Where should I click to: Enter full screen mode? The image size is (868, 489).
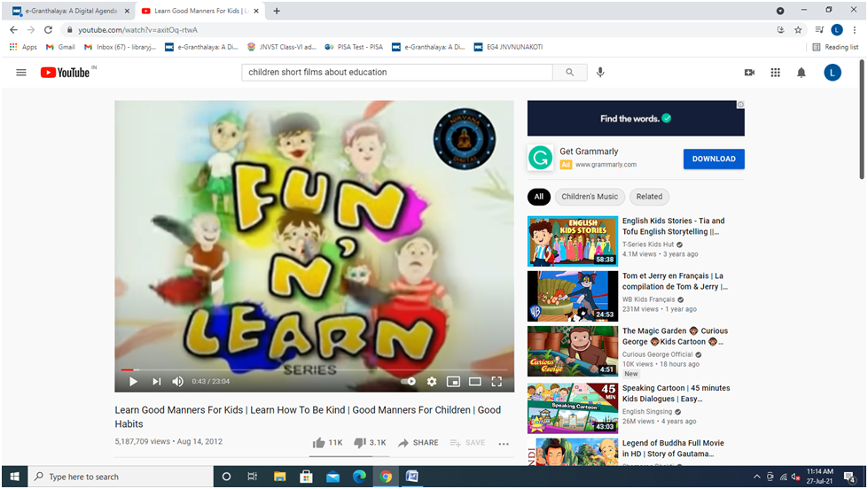tap(497, 382)
